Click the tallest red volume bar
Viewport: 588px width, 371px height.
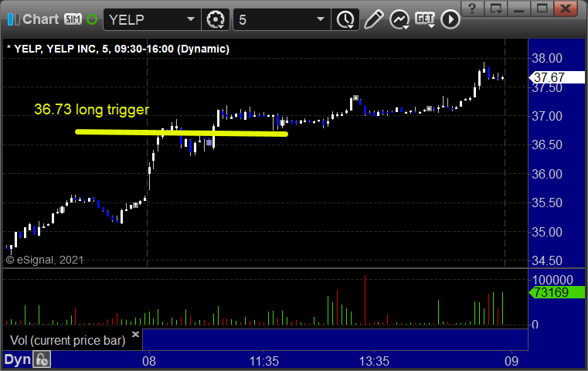[x=365, y=300]
